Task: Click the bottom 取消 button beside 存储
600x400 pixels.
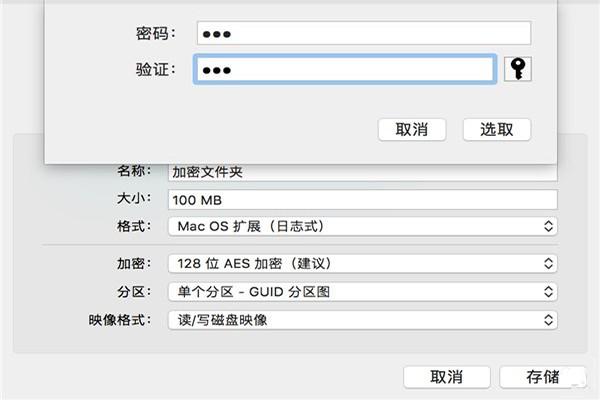Action: pyautogui.click(x=447, y=377)
